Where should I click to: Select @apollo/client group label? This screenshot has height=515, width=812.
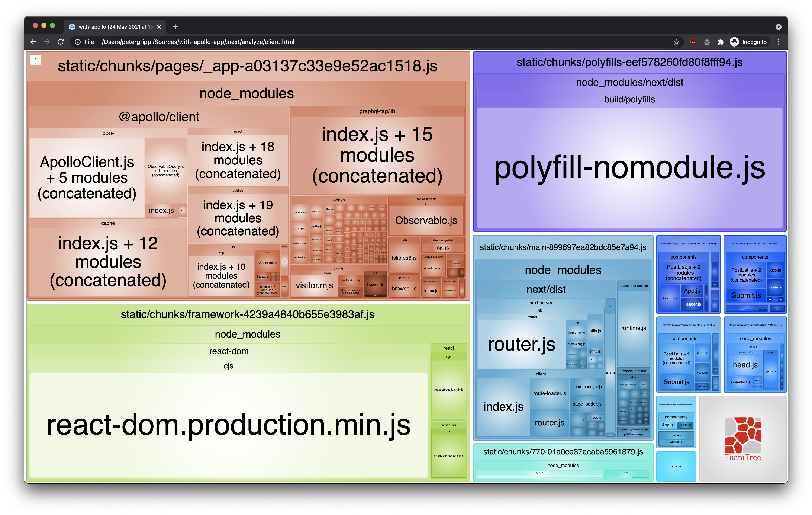(159, 117)
